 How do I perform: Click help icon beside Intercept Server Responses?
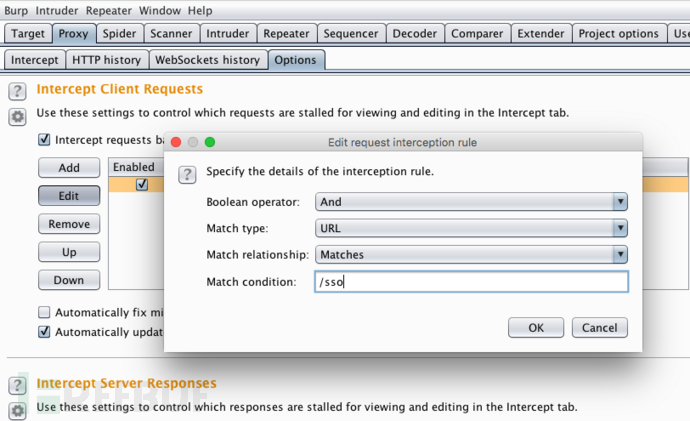click(17, 386)
